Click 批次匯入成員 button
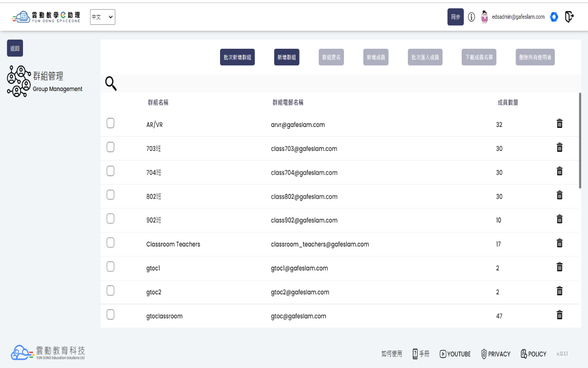Screen dimensions: 588x368 pyautogui.click(x=425, y=57)
